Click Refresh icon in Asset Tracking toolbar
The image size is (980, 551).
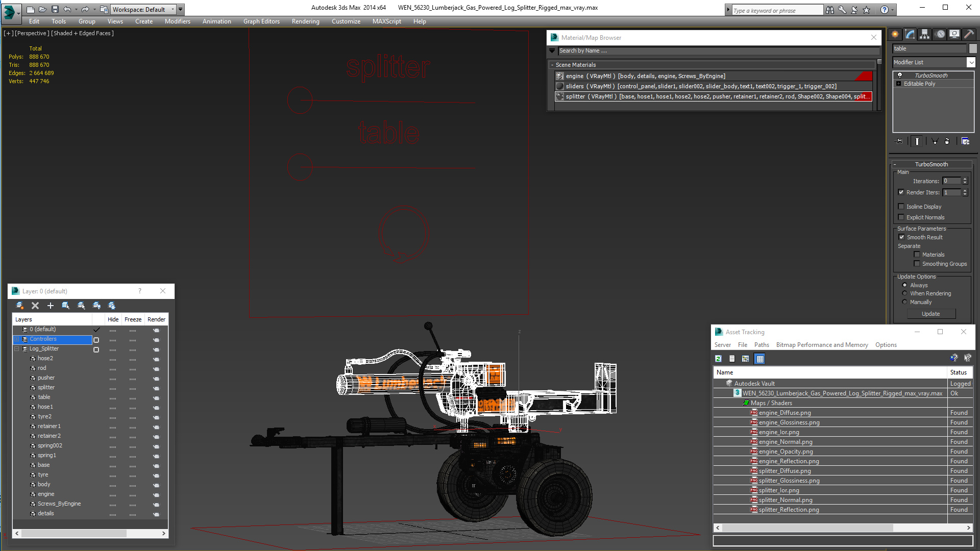tap(718, 359)
